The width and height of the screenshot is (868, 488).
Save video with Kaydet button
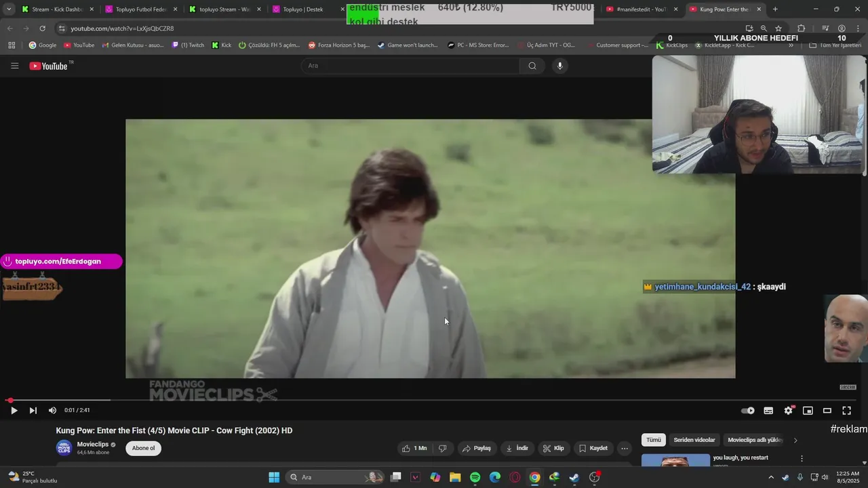(593, 448)
